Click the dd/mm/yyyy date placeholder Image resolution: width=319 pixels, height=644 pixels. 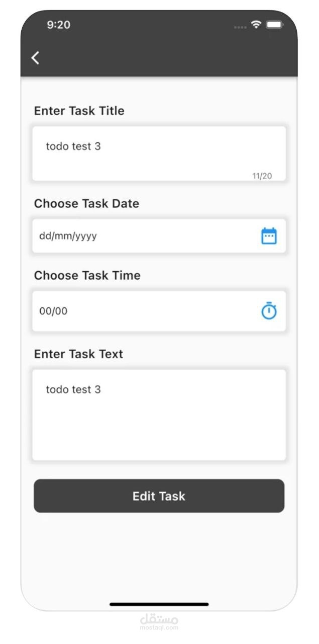(68, 236)
